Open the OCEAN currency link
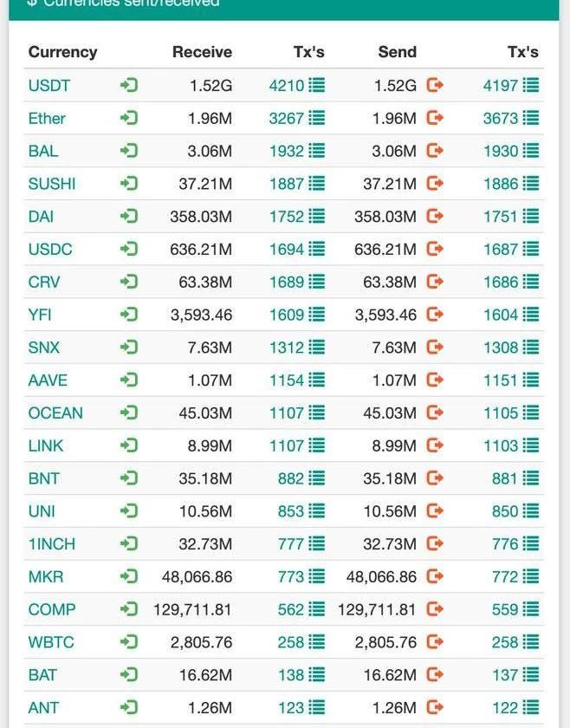Screen dimensions: 570x728 55,413
